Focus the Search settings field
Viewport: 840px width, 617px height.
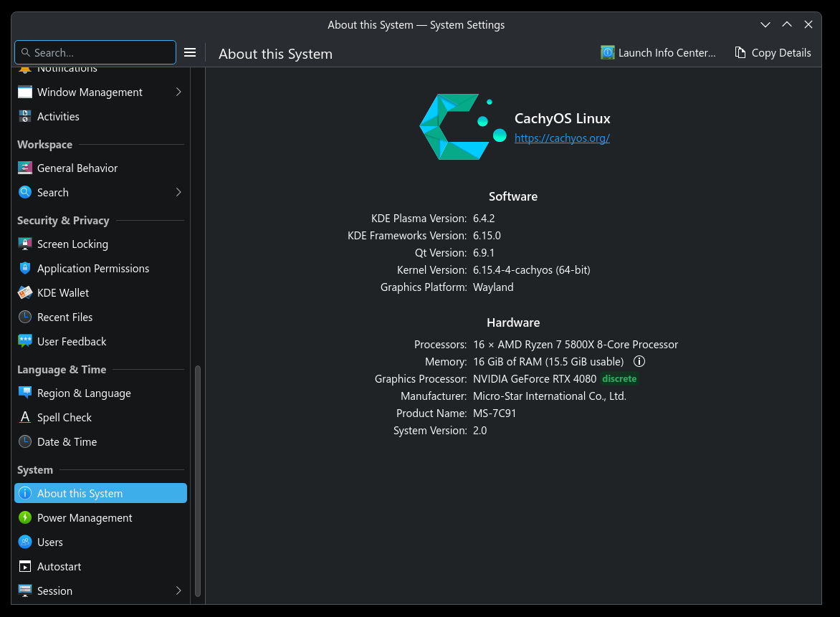[95, 52]
